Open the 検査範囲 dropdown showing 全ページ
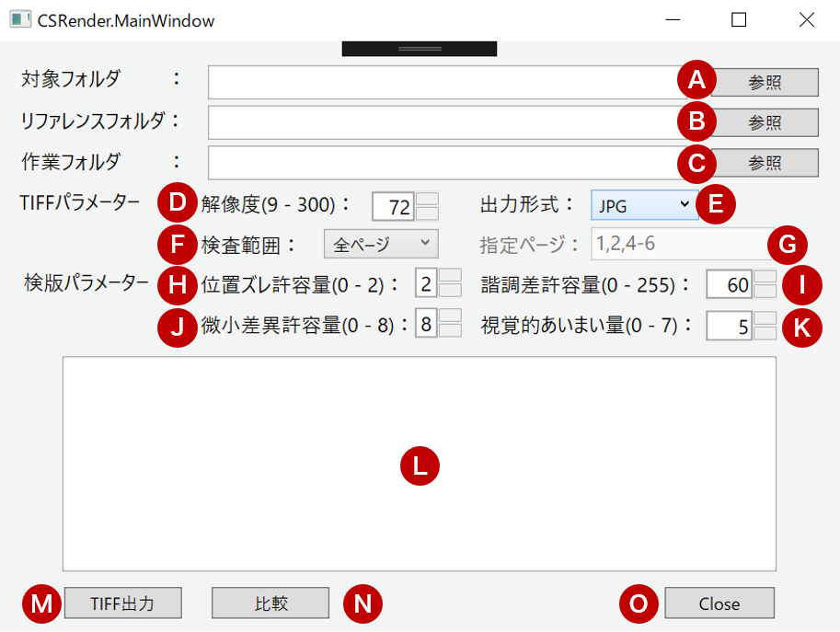840x632 pixels. pyautogui.click(x=379, y=243)
